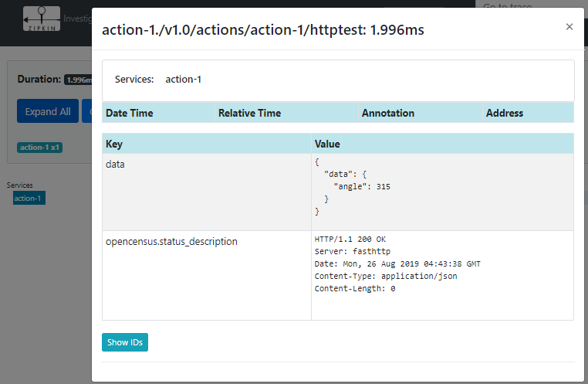Select the opencensus.status_description key cell
The image size is (588, 384).
pyautogui.click(x=171, y=241)
